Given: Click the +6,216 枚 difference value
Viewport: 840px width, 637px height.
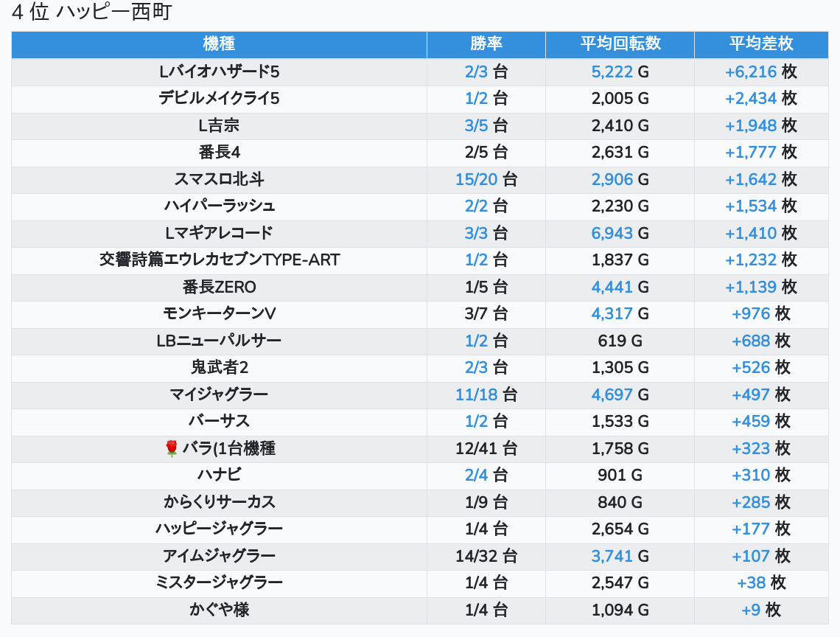Looking at the screenshot, I should [x=760, y=72].
